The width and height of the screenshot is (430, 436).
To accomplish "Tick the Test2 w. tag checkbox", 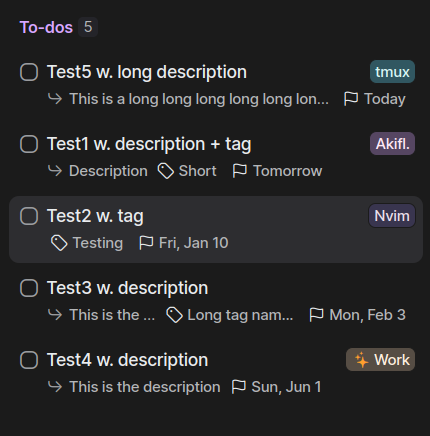I will [29, 216].
